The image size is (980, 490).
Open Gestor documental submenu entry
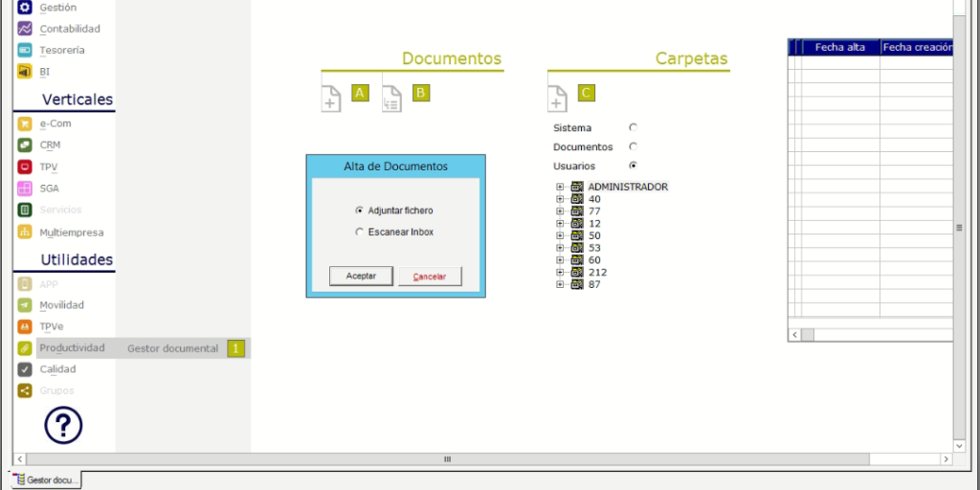pyautogui.click(x=172, y=348)
